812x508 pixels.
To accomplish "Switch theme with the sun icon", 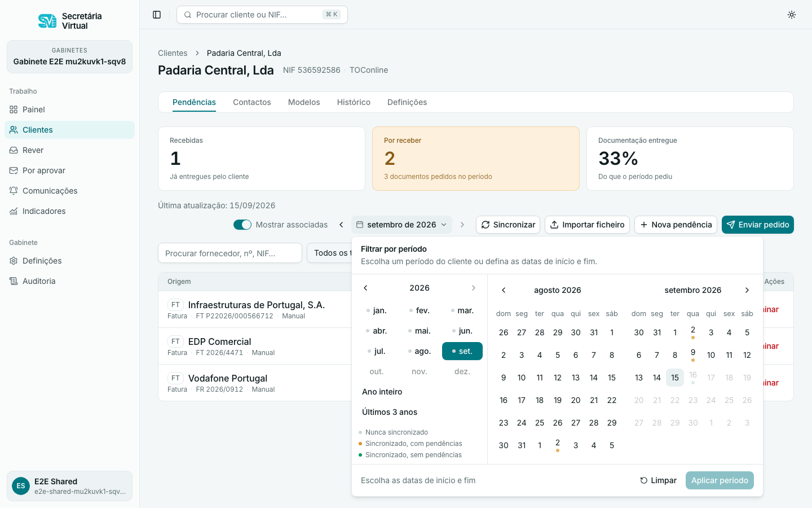I will tap(792, 15).
